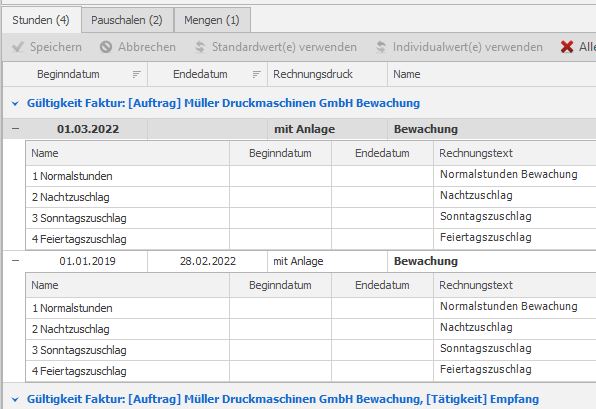This screenshot has height=409, width=596.
Task: Collapse the 01.01.2019 row details
Action: 15,261
